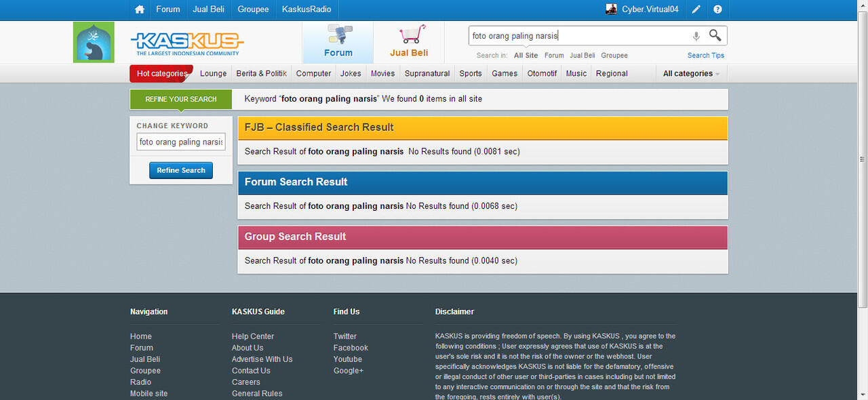The height and width of the screenshot is (400, 868).
Task: Click the Refine Your Search header
Action: point(181,99)
